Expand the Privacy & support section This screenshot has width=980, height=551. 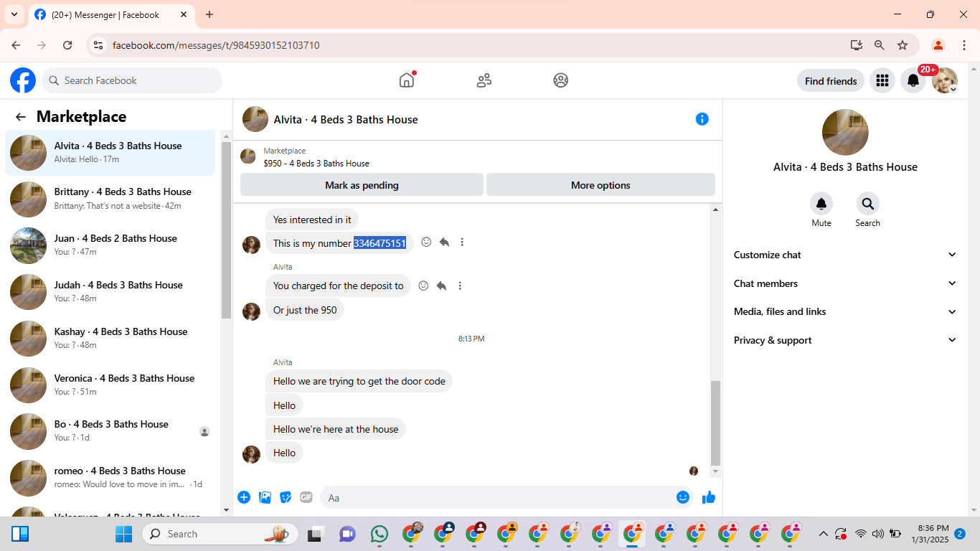(x=845, y=340)
